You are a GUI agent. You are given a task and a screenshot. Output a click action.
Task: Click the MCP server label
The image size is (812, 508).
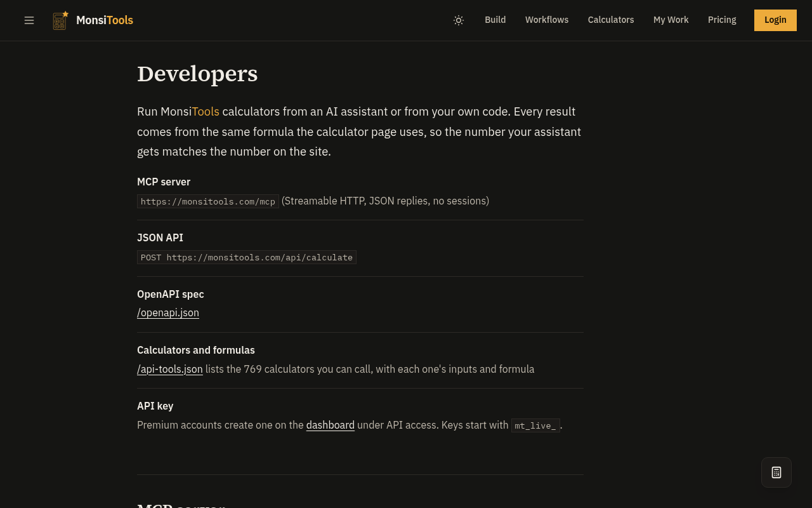(x=164, y=182)
